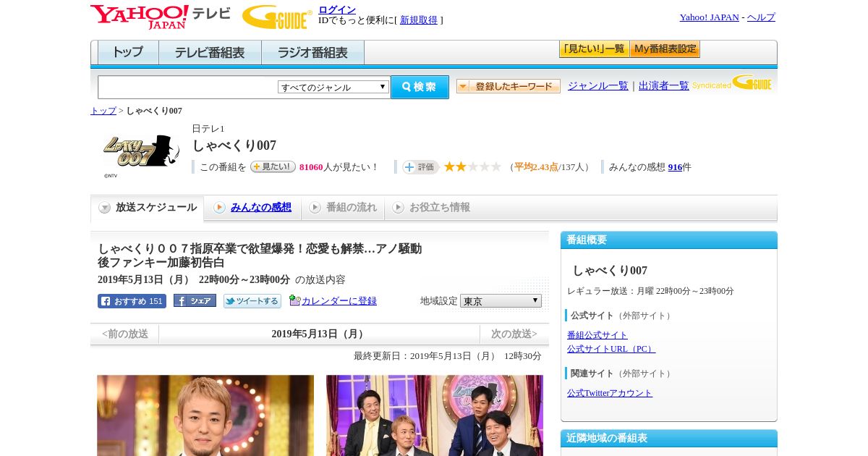Image resolution: width=868 pixels, height=456 pixels.
Task: Click the episode title text
Action: coord(260,256)
